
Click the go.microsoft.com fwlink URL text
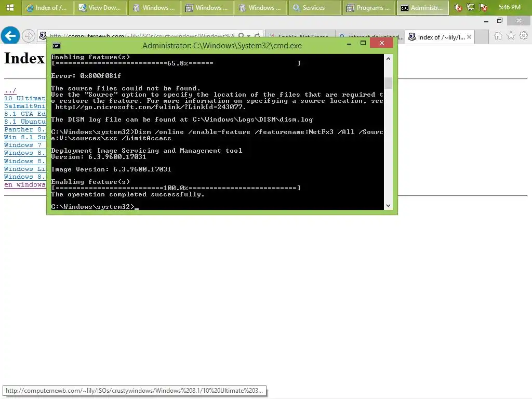pyautogui.click(x=151, y=107)
